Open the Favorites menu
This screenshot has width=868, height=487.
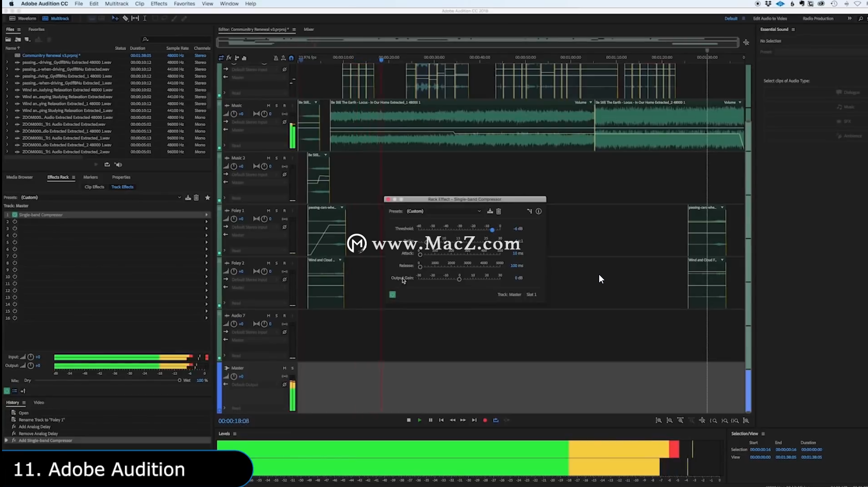(x=184, y=4)
